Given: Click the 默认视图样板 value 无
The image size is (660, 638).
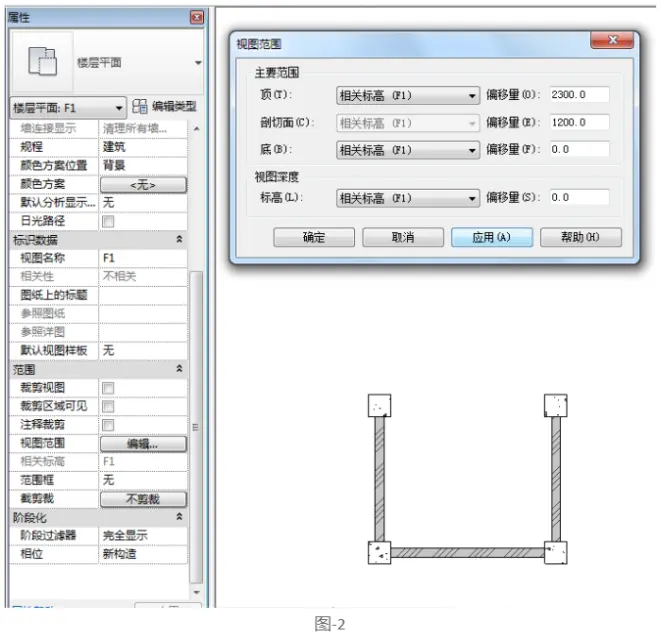Looking at the screenshot, I should [x=143, y=350].
